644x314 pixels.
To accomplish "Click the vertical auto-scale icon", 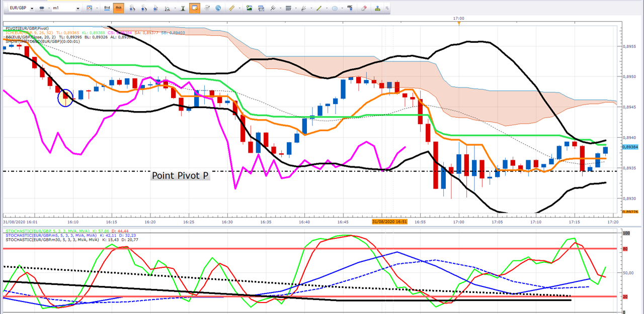I will coord(183,8).
